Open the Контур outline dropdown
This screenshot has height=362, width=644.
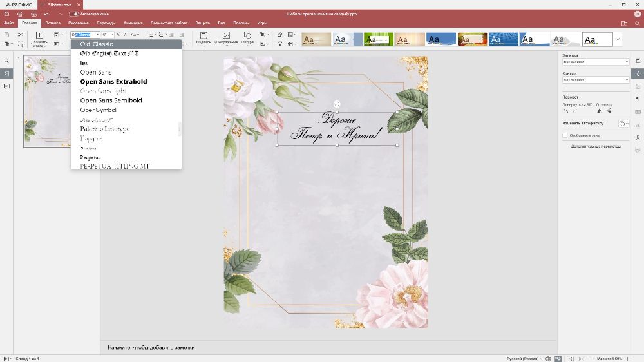coord(596,80)
